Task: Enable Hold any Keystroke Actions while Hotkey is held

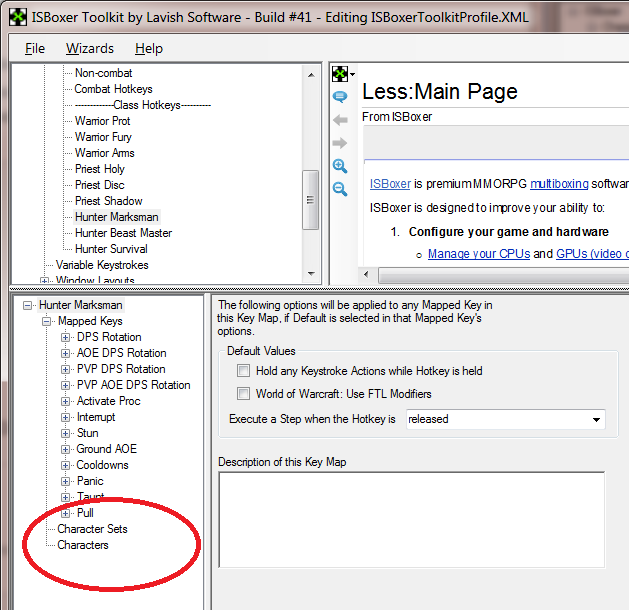Action: coord(243,371)
